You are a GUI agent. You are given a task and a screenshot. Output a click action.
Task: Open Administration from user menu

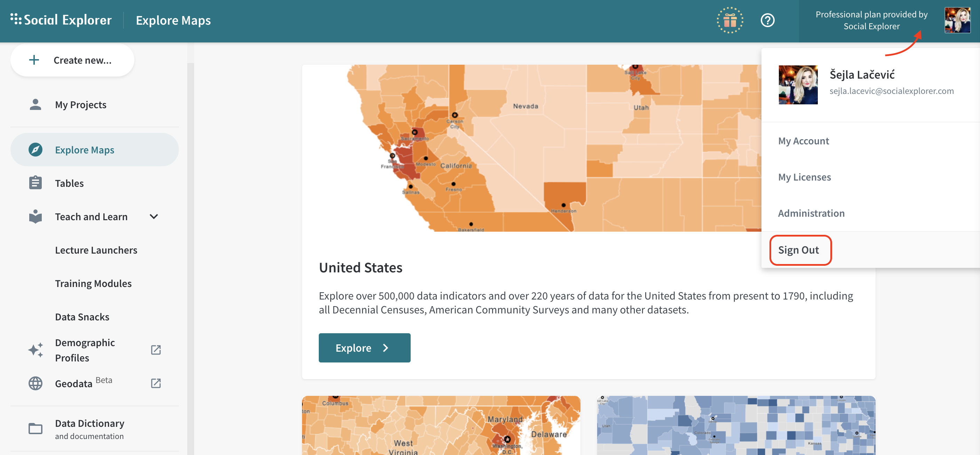pyautogui.click(x=811, y=213)
